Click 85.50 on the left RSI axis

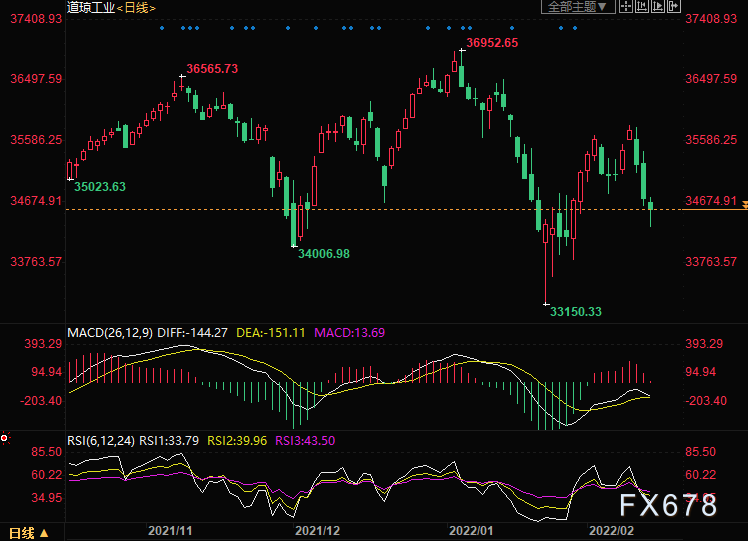click(46, 452)
